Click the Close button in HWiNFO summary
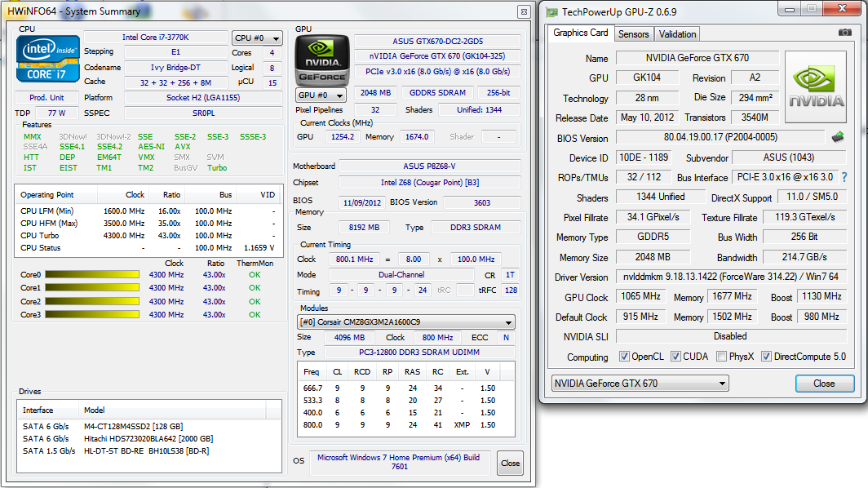The width and height of the screenshot is (868, 488). [510, 463]
